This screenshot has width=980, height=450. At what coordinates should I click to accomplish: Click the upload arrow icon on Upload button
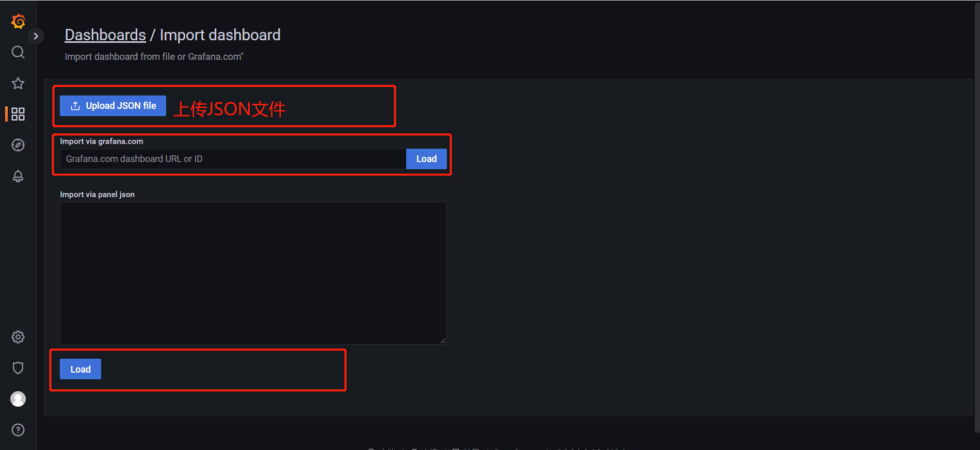(x=75, y=106)
